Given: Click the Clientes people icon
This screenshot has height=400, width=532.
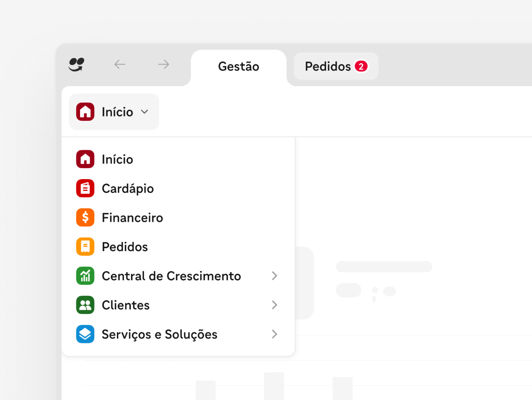Looking at the screenshot, I should [85, 305].
